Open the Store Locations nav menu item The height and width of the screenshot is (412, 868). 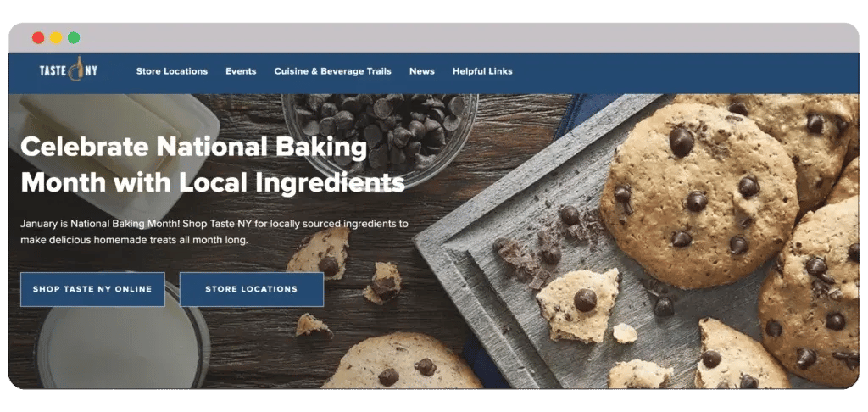tap(171, 71)
